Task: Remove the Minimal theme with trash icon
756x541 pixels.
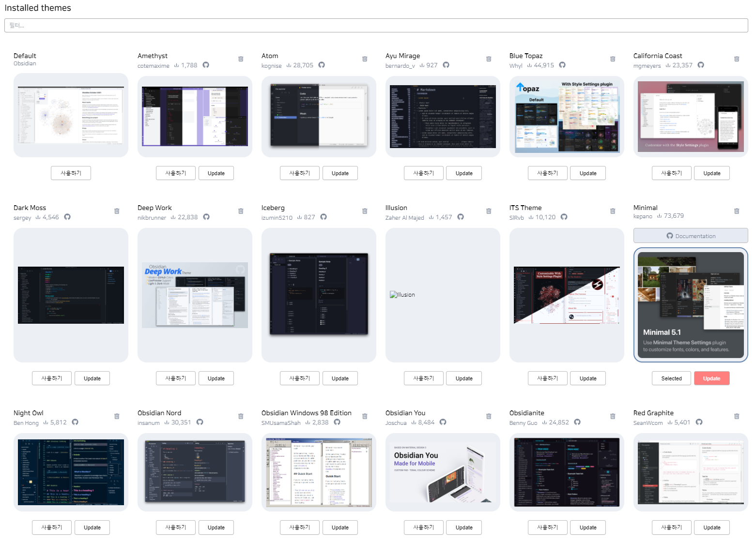Action: tap(737, 211)
